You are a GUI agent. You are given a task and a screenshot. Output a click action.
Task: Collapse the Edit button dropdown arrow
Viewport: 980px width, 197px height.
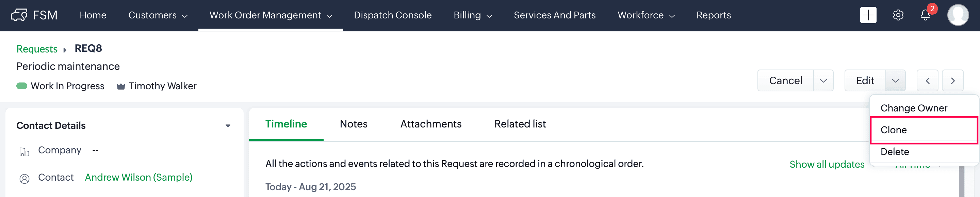click(895, 80)
